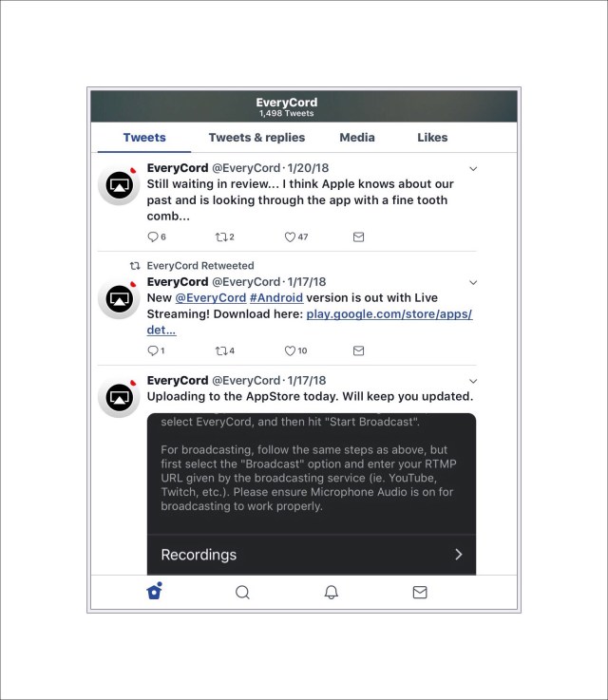Expand options chevron on retweeted Android tweet
The image size is (608, 700).
pos(473,283)
